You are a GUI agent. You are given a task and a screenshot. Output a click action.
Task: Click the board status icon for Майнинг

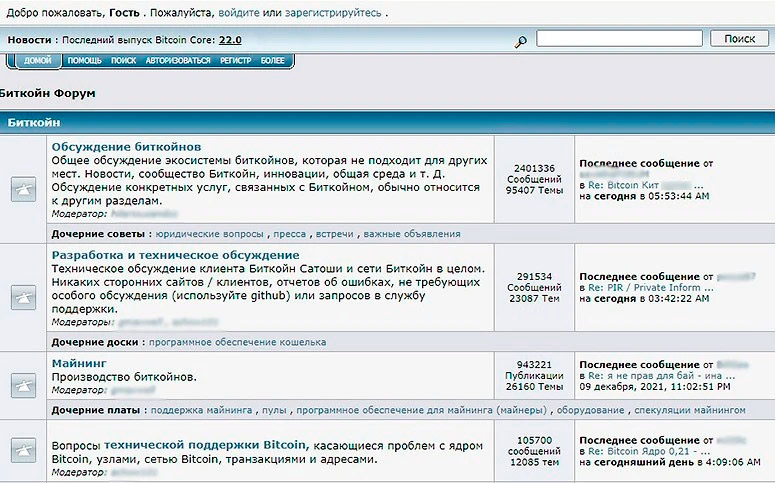(x=23, y=383)
